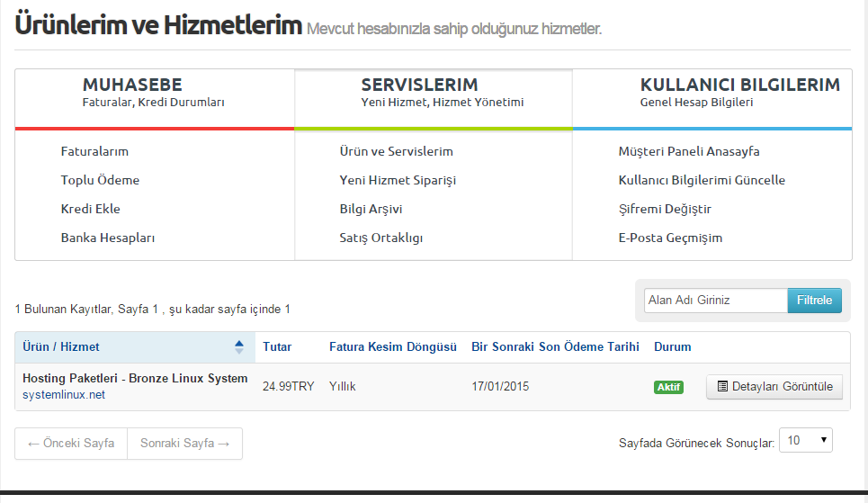Switch to the SERVISLERIM tab
868x503 pixels.
[434, 93]
